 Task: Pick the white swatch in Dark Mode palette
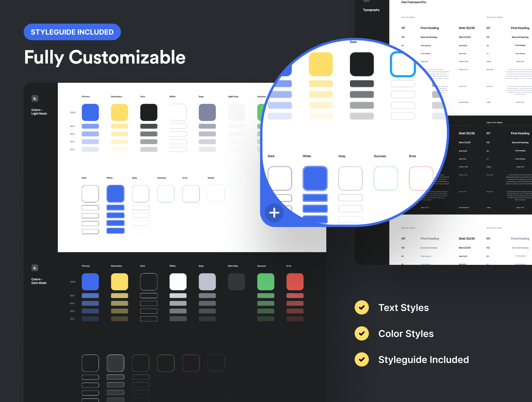click(178, 282)
